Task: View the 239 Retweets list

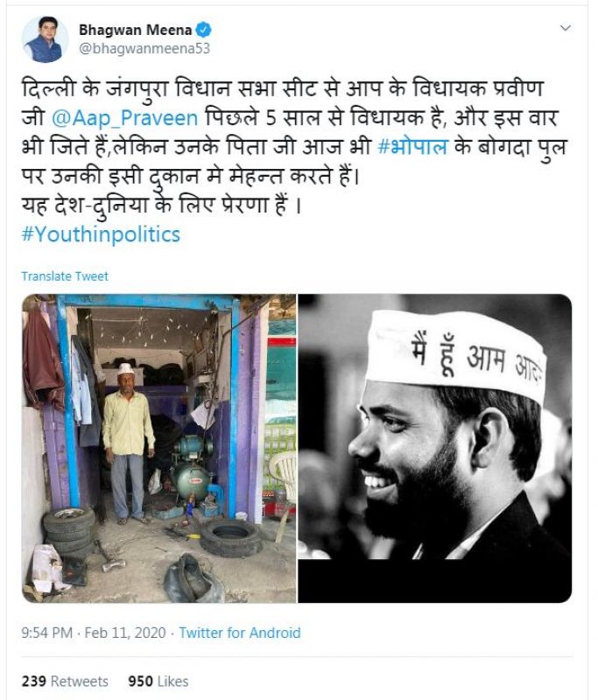Action: (65, 682)
